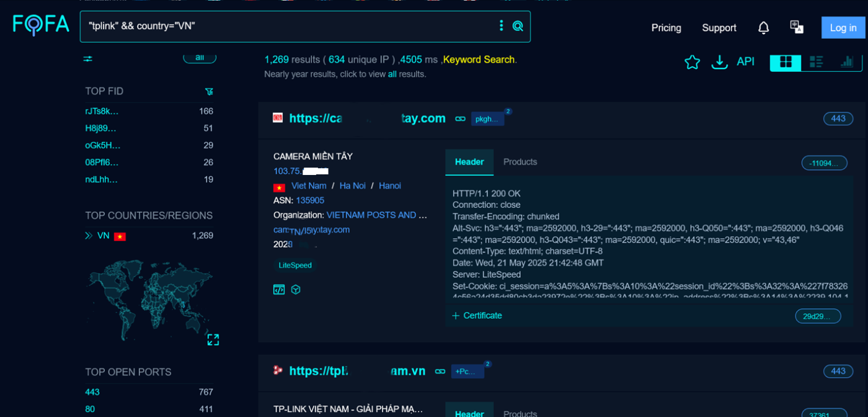Open the https://ca...tay.com result link
This screenshot has height=417, width=868.
pyautogui.click(x=367, y=119)
